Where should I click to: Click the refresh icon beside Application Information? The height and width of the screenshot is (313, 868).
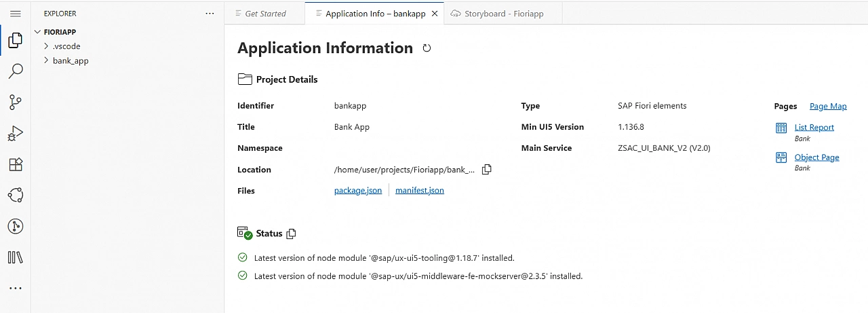click(427, 48)
